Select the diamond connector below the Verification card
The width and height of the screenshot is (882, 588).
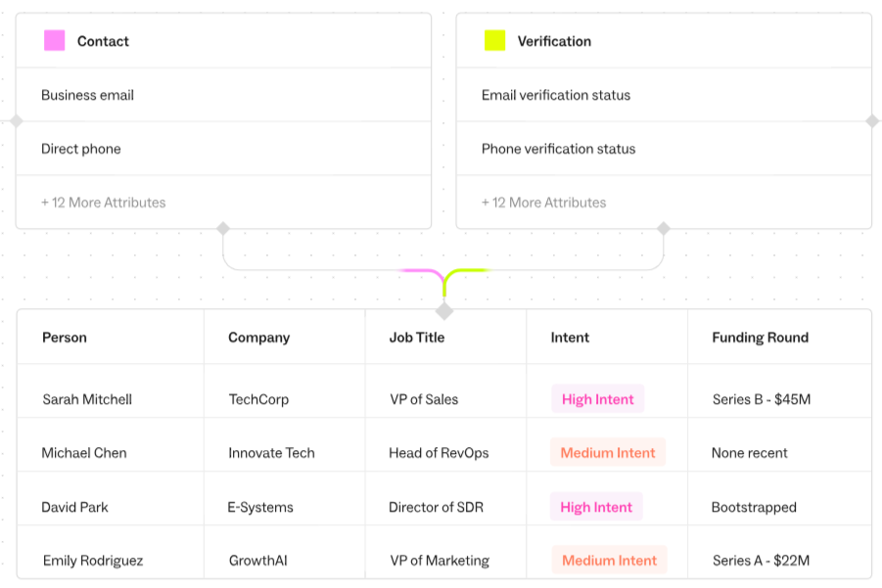point(664,228)
